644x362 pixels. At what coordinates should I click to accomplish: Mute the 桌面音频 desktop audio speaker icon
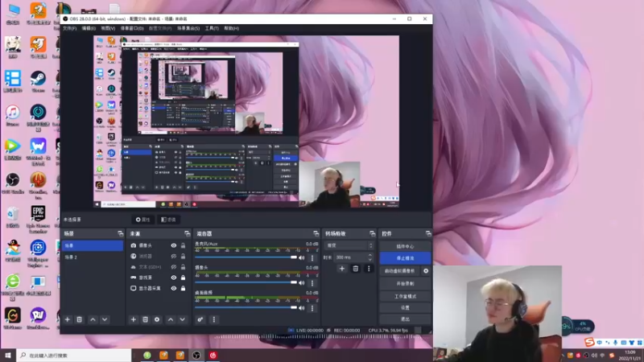tap(302, 308)
